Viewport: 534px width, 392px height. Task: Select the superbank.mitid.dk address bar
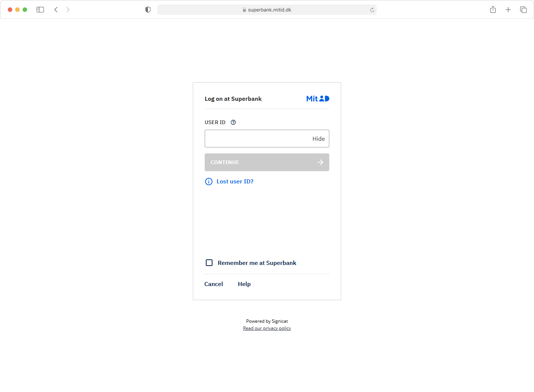coord(267,10)
